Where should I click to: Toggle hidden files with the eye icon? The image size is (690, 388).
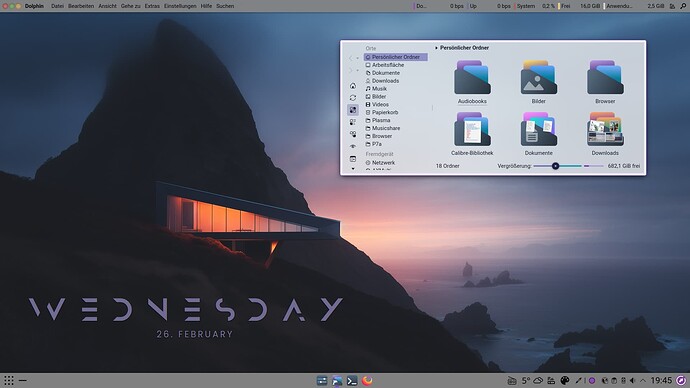tap(353, 146)
